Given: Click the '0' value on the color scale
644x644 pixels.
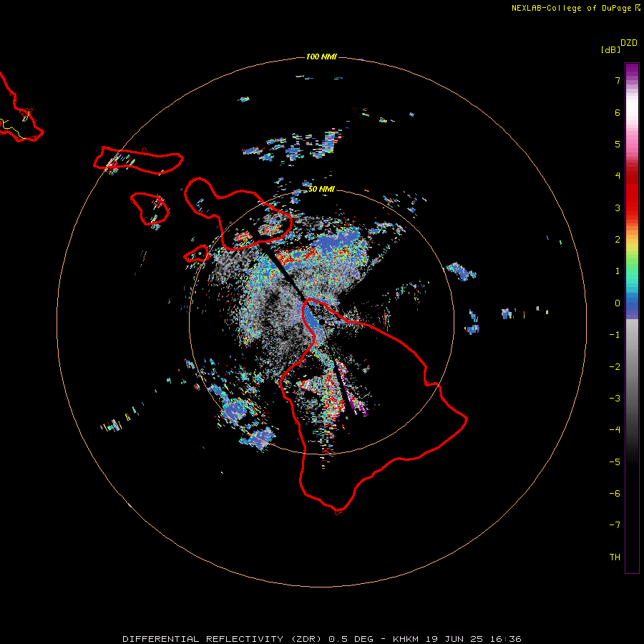Looking at the screenshot, I should 618,303.
